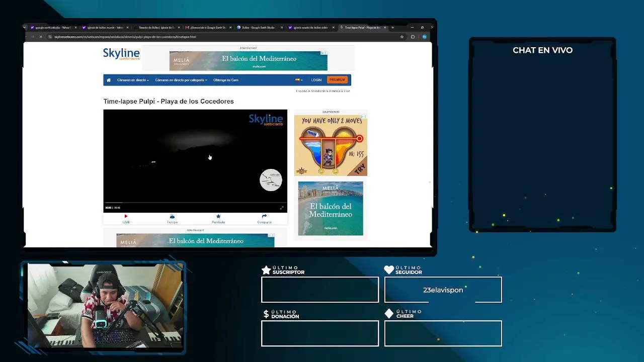Screen dimensions: 644x362
Task: Open the Obtenga su Cam link
Action: point(226,80)
